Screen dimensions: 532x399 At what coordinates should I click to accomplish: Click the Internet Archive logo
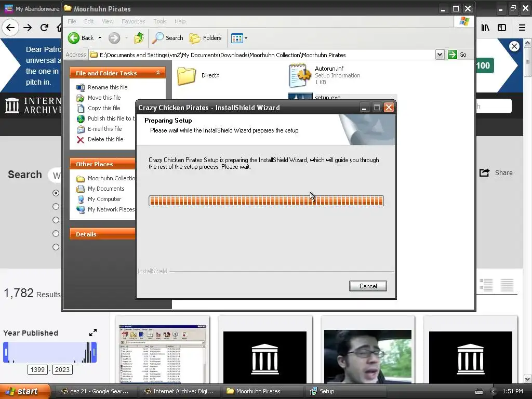(33, 105)
